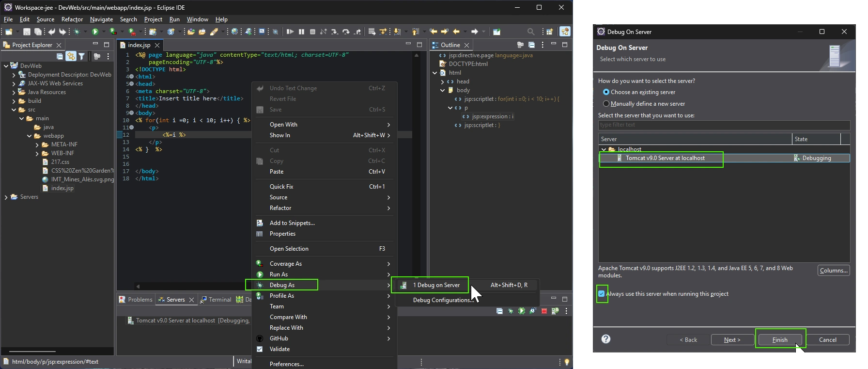Expand the build folder node
Viewport: 868px width, 369px height.
click(x=14, y=101)
